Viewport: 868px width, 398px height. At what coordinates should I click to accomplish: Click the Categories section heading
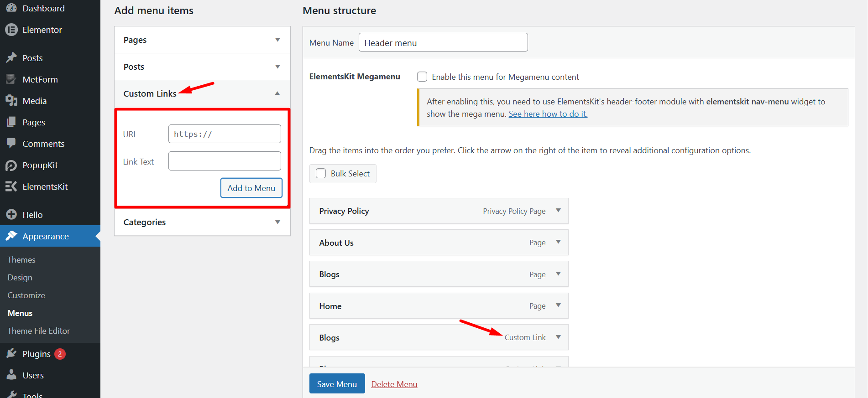(x=145, y=222)
